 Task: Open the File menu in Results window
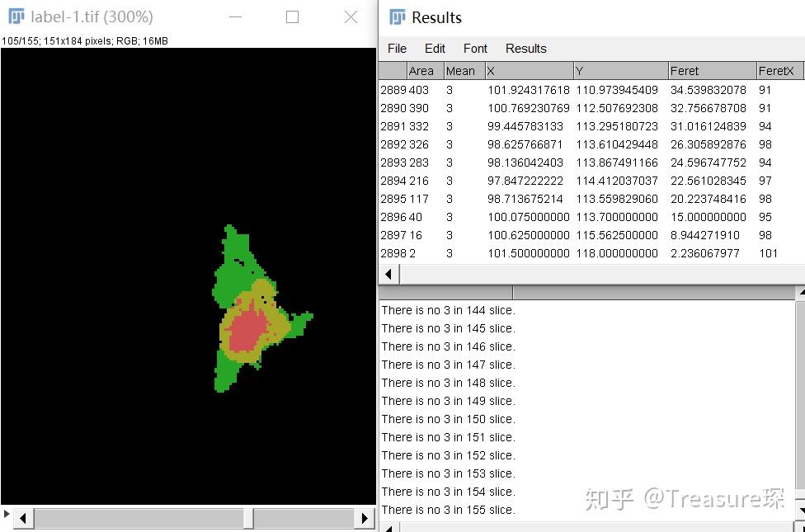(397, 49)
